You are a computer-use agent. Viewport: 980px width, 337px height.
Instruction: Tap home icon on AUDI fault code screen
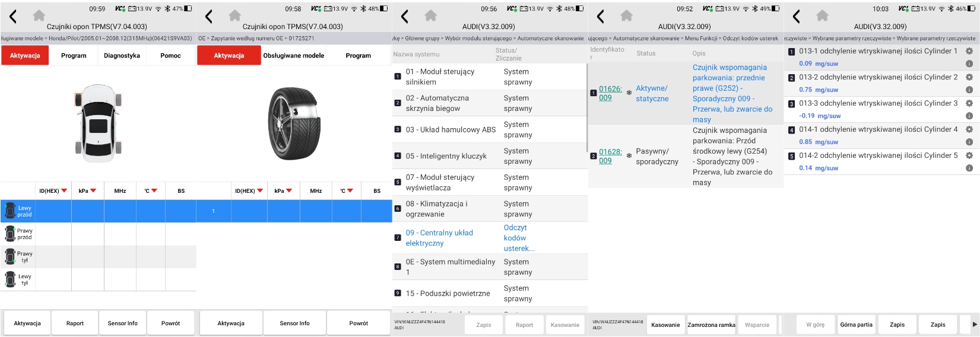(x=627, y=15)
